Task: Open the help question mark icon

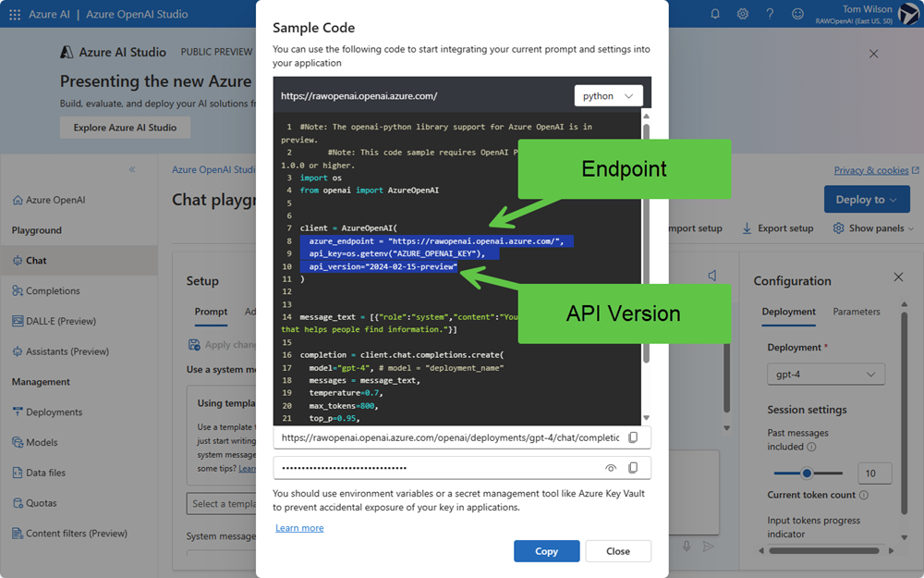Action: click(770, 14)
